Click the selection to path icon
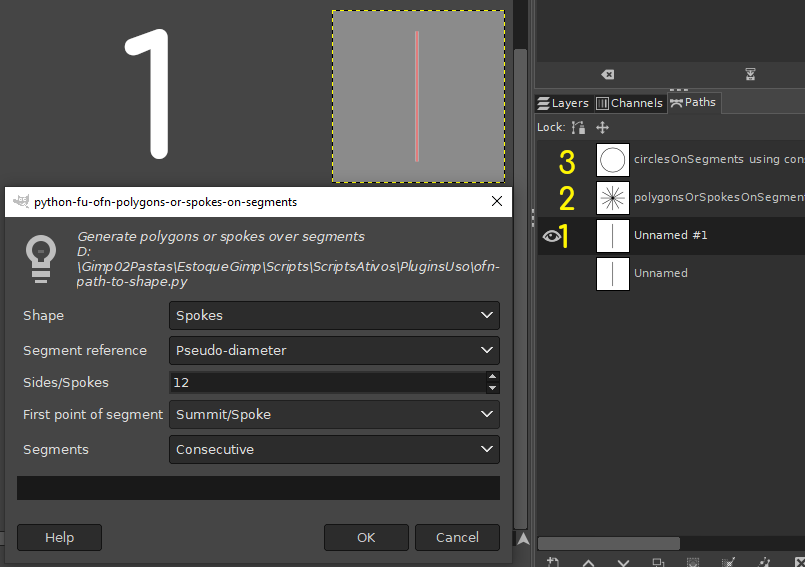Screen dimensions: 805x567 coord(728,562)
